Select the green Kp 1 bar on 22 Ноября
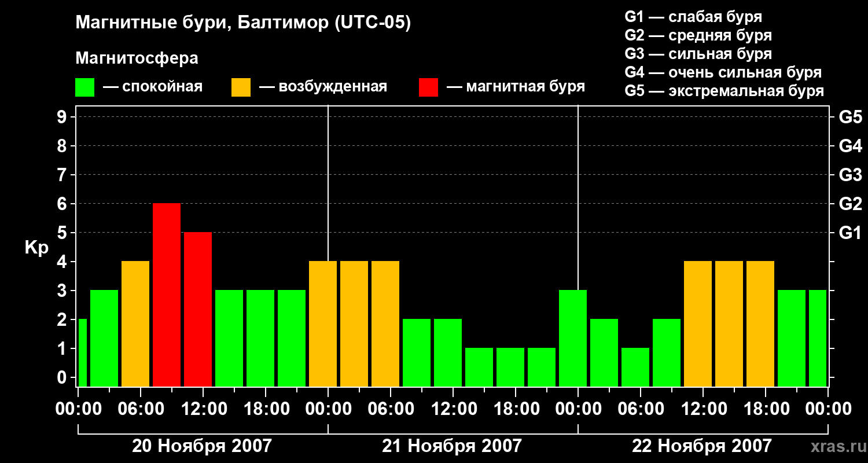 635,367
